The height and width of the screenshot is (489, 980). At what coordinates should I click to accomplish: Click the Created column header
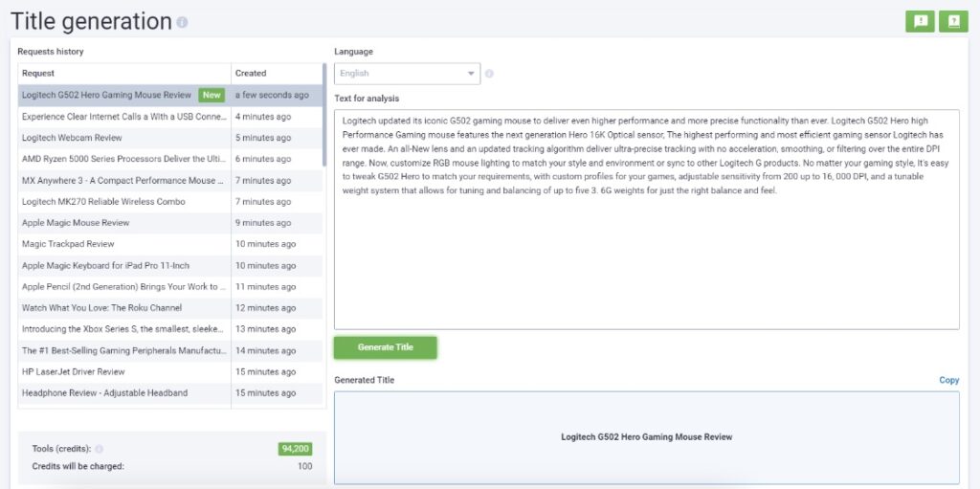(x=277, y=73)
